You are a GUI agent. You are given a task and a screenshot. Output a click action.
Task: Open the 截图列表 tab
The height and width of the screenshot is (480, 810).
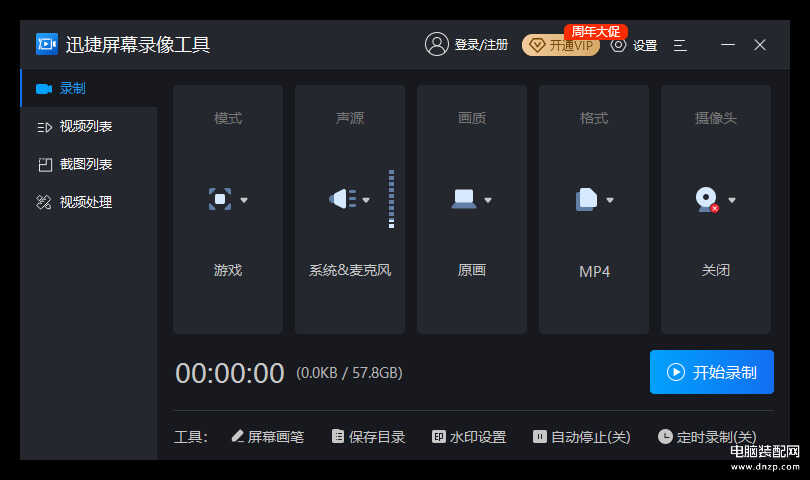(89, 164)
